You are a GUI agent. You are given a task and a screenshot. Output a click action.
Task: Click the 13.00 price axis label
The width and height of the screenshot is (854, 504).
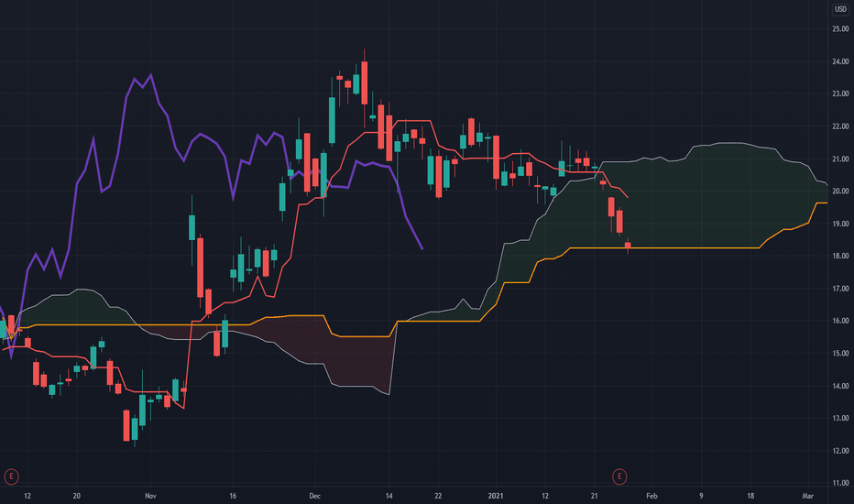840,419
